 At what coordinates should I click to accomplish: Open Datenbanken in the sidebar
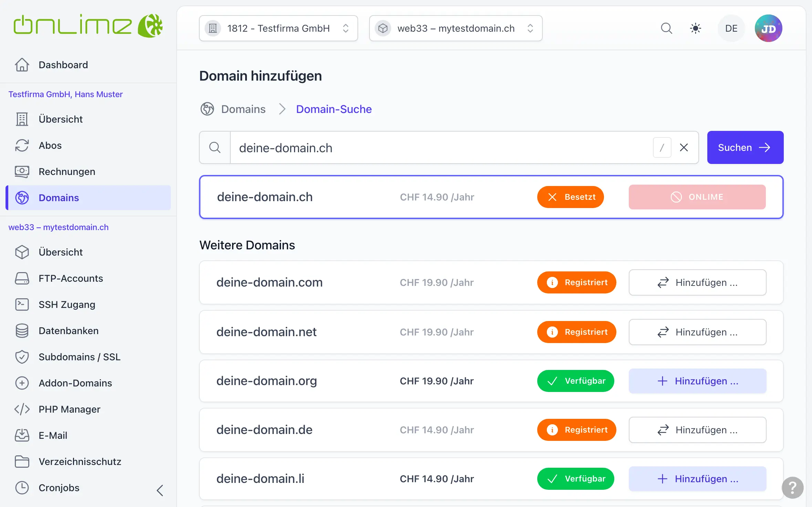[88, 331]
